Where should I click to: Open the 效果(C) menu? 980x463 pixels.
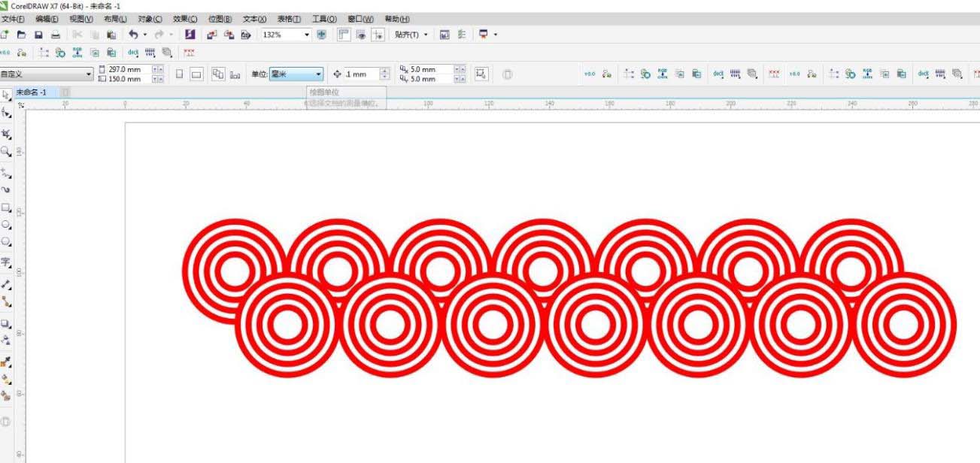(x=185, y=19)
